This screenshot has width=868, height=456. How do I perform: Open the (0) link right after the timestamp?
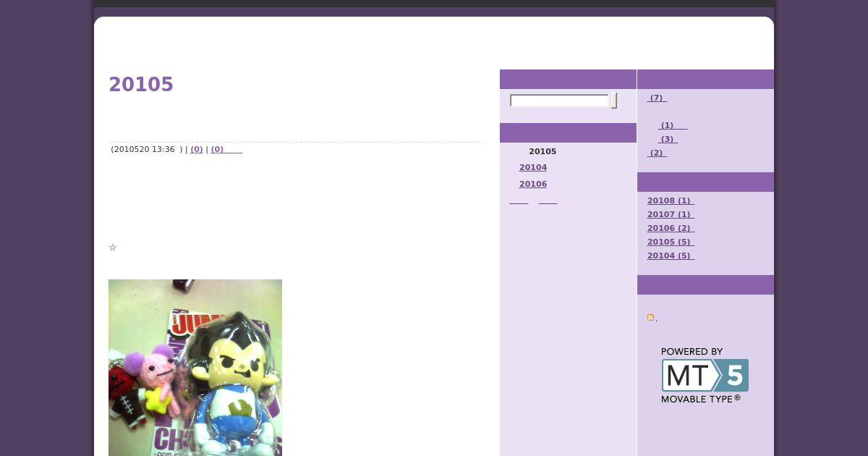(x=197, y=149)
